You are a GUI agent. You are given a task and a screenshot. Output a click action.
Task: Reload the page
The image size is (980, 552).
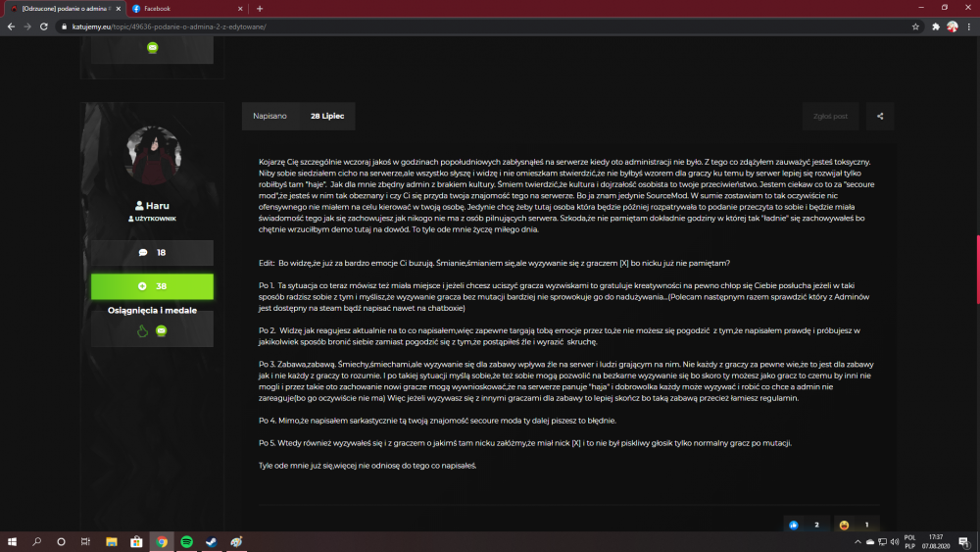click(x=44, y=26)
